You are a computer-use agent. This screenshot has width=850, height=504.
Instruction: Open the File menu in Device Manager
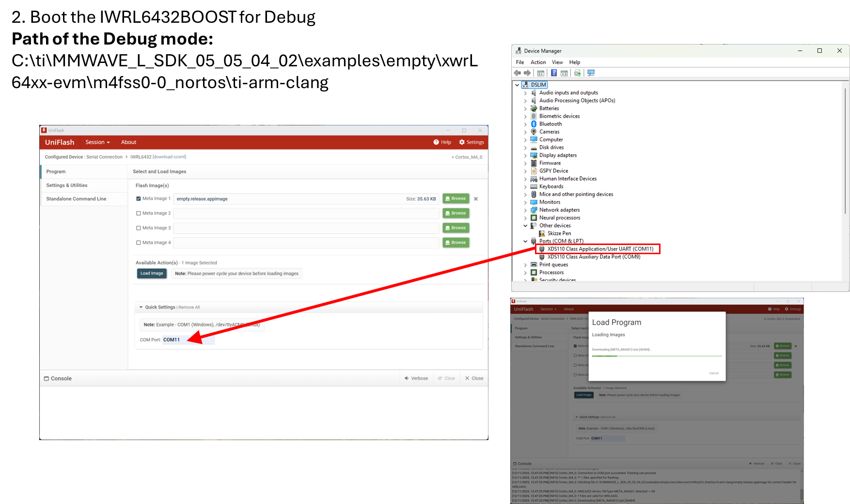click(x=520, y=62)
